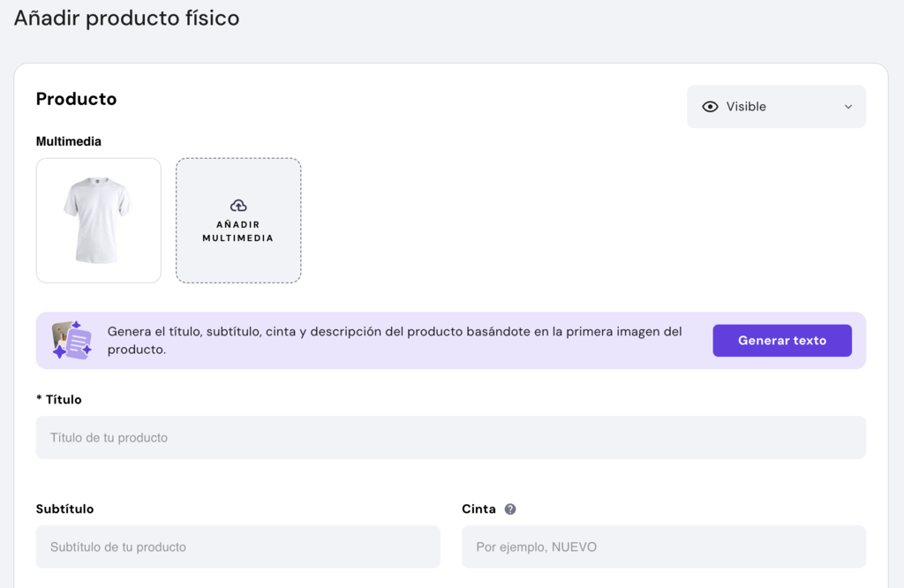Click the AI sparkles document icon in banner
The height and width of the screenshot is (588, 904).
pyautogui.click(x=79, y=343)
